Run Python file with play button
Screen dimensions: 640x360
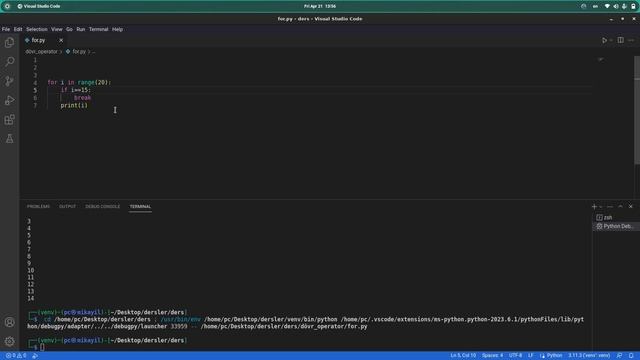pos(604,40)
